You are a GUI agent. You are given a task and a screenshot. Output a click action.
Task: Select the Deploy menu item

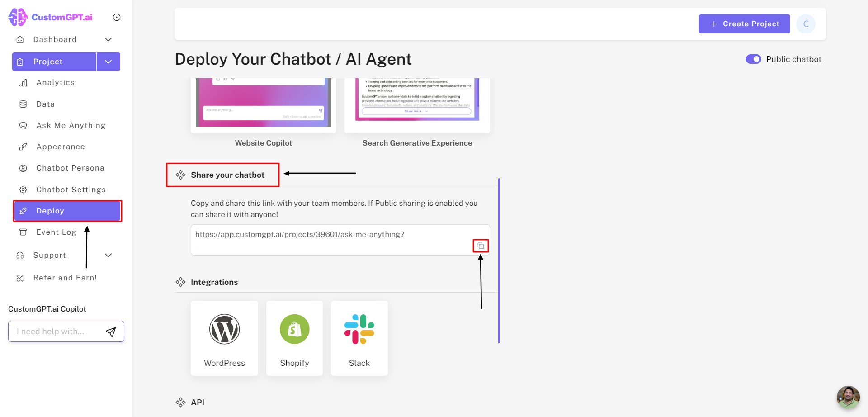[x=67, y=211]
